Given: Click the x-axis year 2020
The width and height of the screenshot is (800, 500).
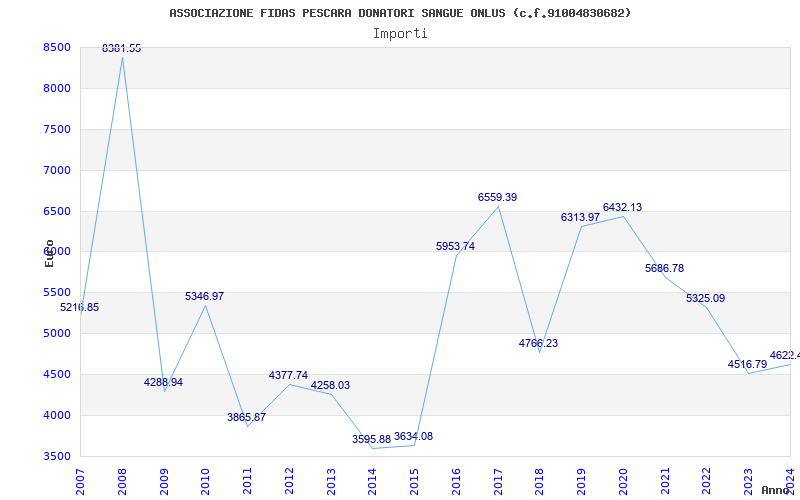Looking at the screenshot, I should click(623, 482).
